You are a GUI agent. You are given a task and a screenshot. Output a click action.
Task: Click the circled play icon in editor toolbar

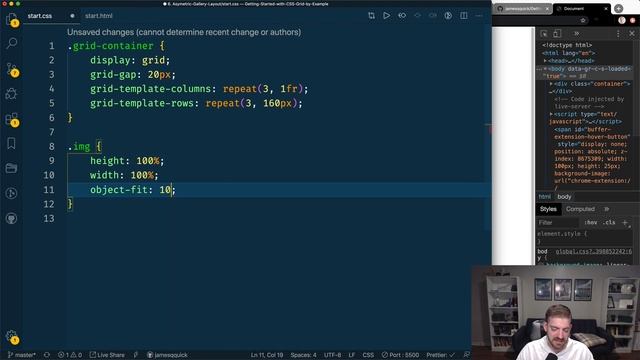(x=448, y=16)
